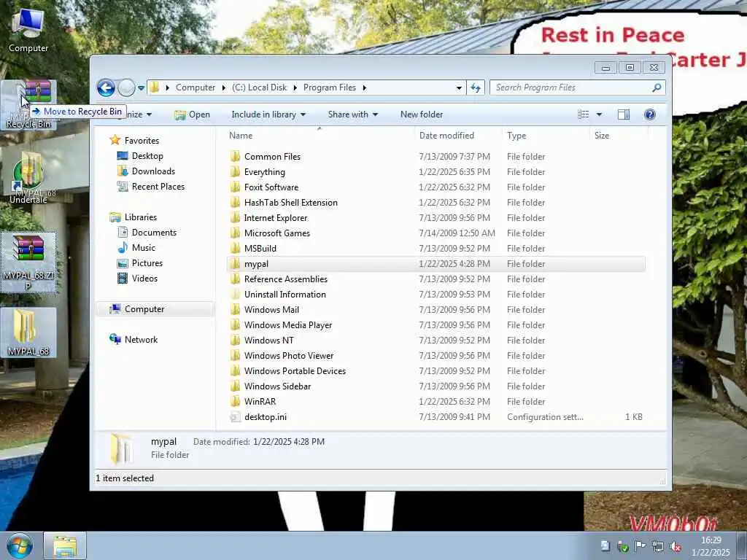Select the Windows Media Player folder icon

tap(235, 324)
